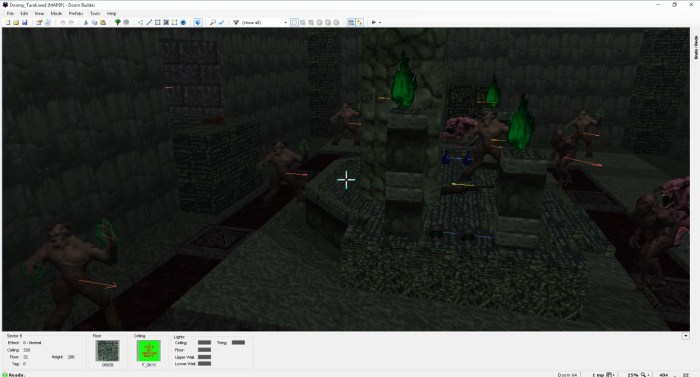Open the Help menu
Screen dimensions: 700x377
coord(112,13)
